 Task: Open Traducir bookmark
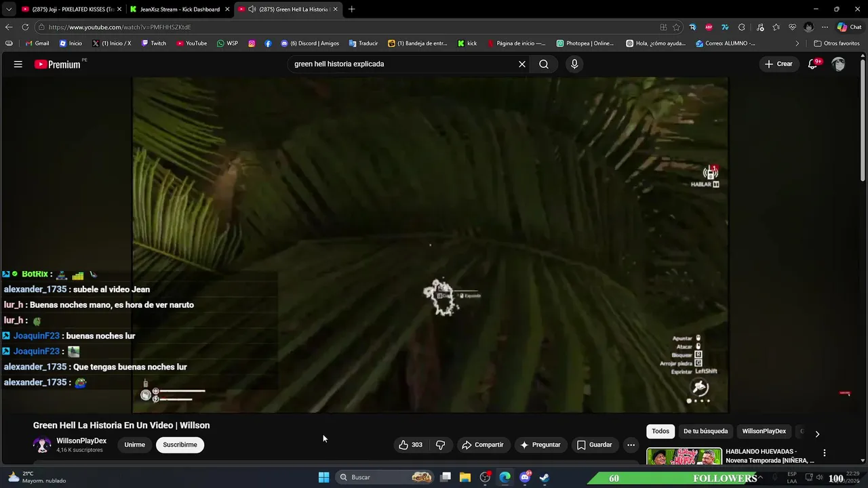(x=363, y=43)
